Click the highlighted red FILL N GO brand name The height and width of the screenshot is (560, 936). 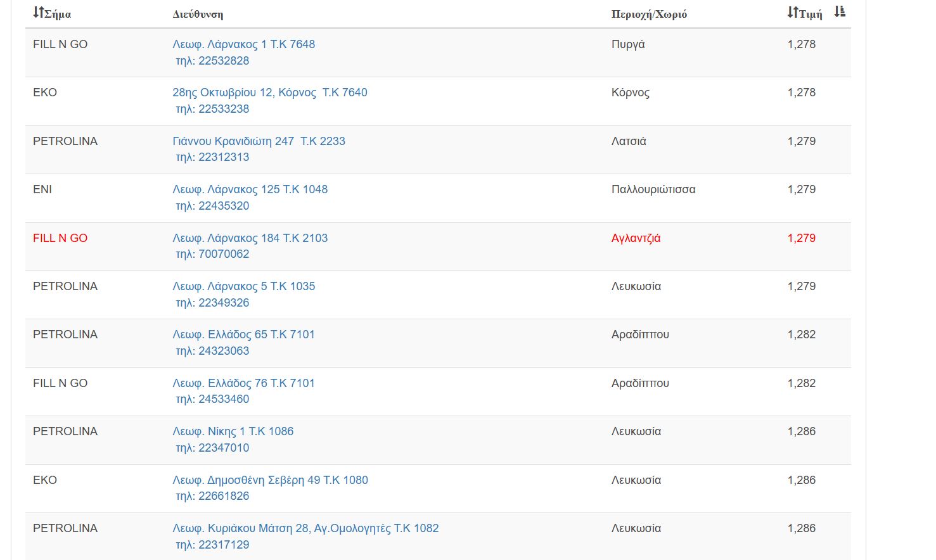(x=60, y=238)
